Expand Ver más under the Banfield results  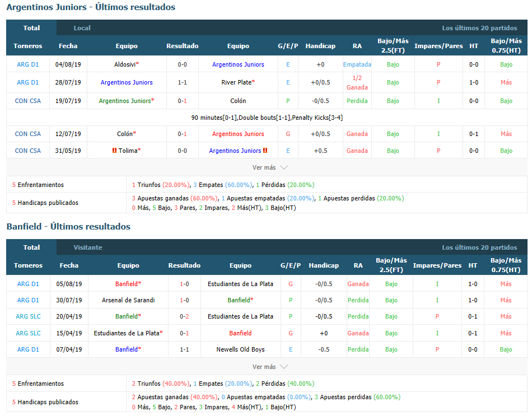tap(270, 367)
